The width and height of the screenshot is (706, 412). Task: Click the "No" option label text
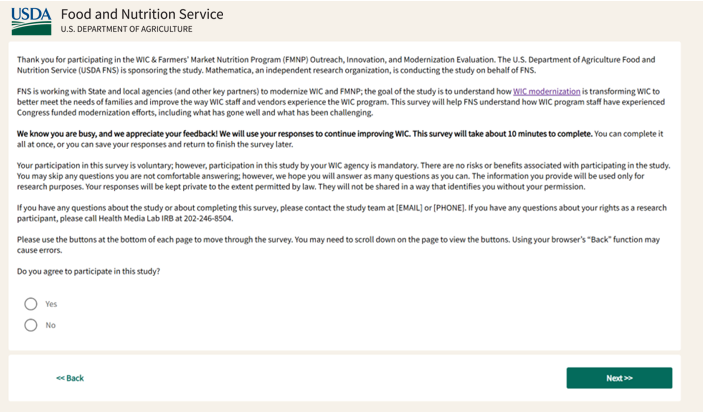tap(50, 325)
